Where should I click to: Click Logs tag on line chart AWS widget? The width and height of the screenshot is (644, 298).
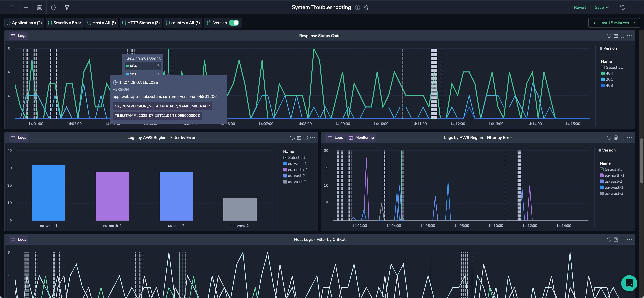[335, 138]
